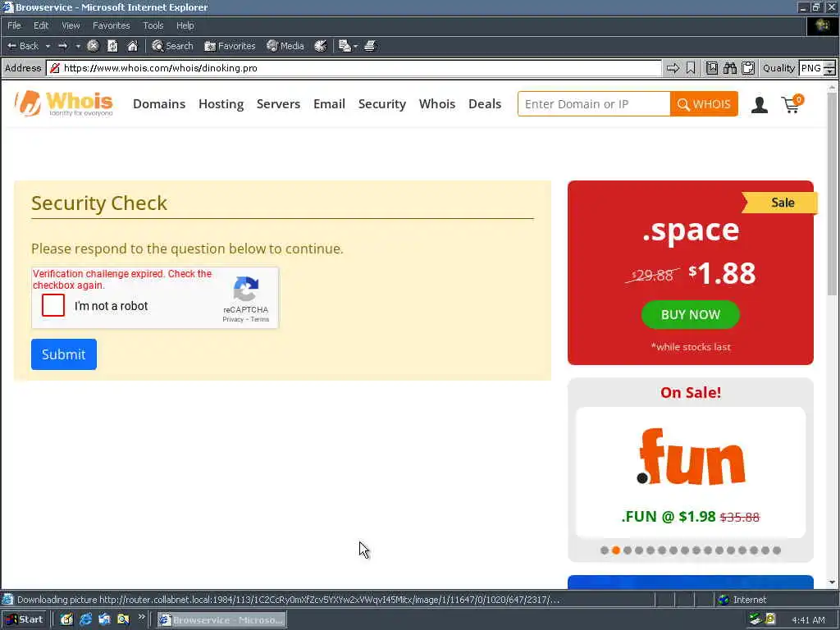
Task: Open the Deals navigation item
Action: (x=485, y=104)
